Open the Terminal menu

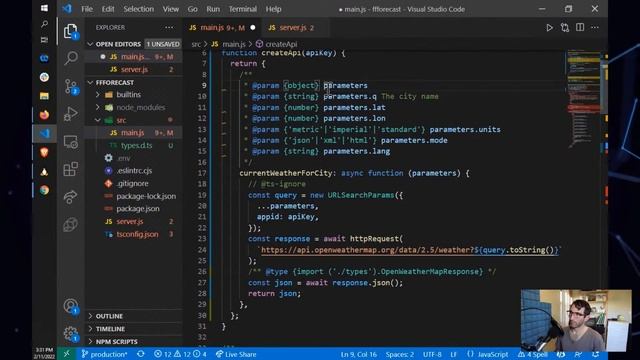[x=242, y=9]
